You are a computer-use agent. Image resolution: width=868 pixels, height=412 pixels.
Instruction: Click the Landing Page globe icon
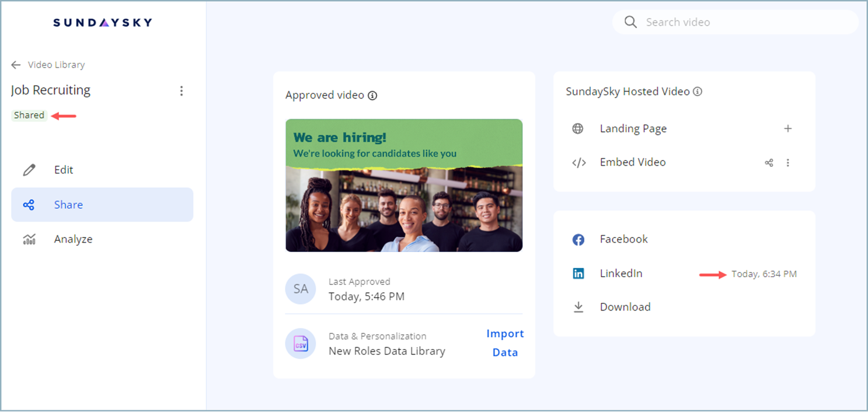pyautogui.click(x=578, y=129)
